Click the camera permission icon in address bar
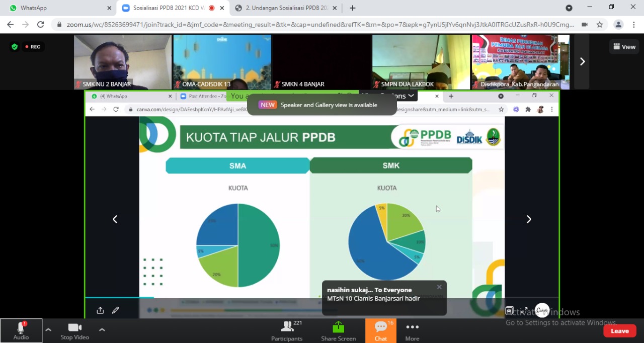Screen dimensions: 644x343 [585, 25]
